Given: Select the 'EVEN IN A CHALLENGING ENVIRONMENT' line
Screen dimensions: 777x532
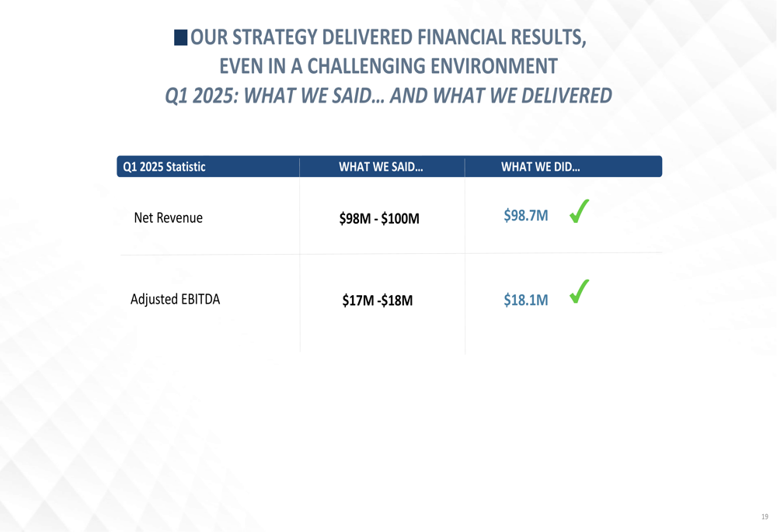Looking at the screenshot, I should 388,66.
